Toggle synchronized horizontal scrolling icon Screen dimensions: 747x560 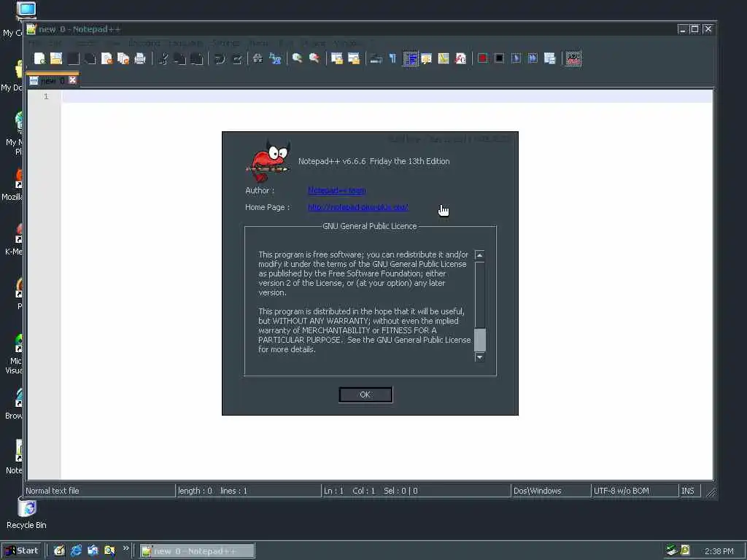(x=354, y=58)
